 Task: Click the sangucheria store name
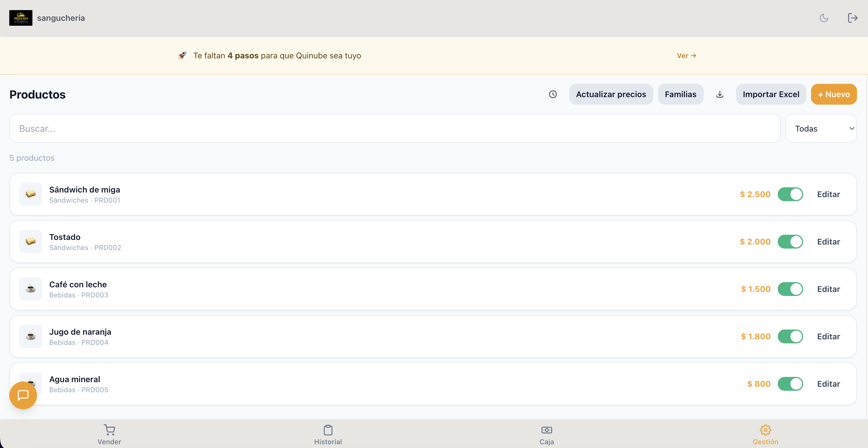pyautogui.click(x=61, y=18)
